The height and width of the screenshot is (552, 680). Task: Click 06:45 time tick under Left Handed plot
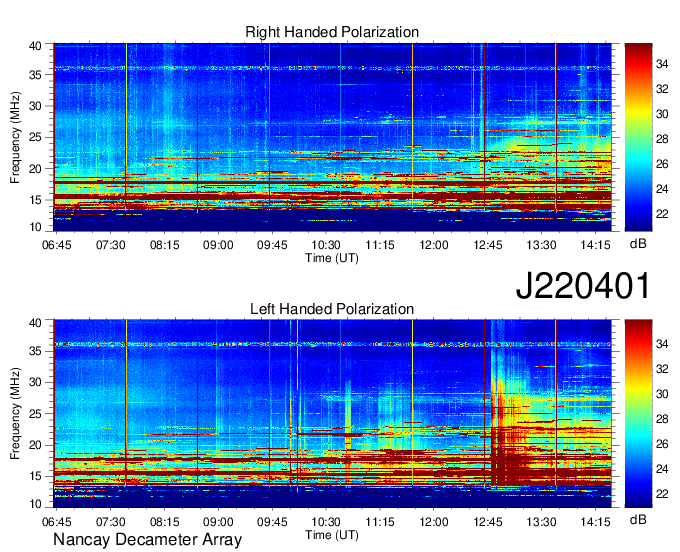(x=57, y=522)
